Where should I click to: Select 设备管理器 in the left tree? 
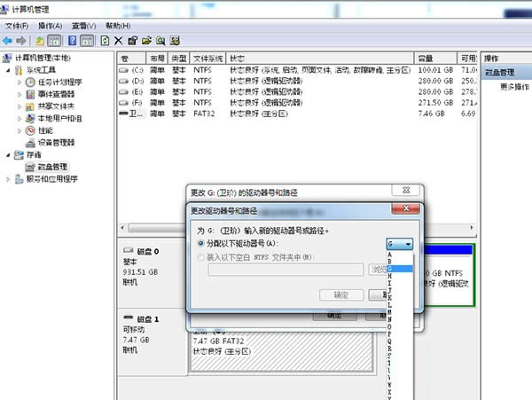pyautogui.click(x=55, y=142)
